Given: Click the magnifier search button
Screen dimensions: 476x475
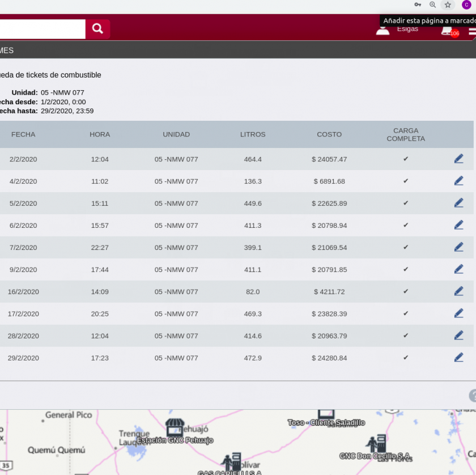Looking at the screenshot, I should point(97,29).
